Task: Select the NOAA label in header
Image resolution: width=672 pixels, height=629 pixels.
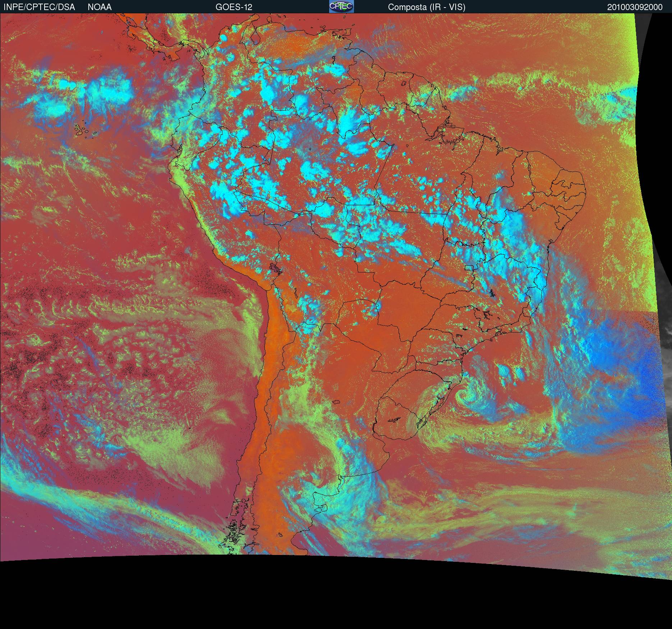Action: 100,7
